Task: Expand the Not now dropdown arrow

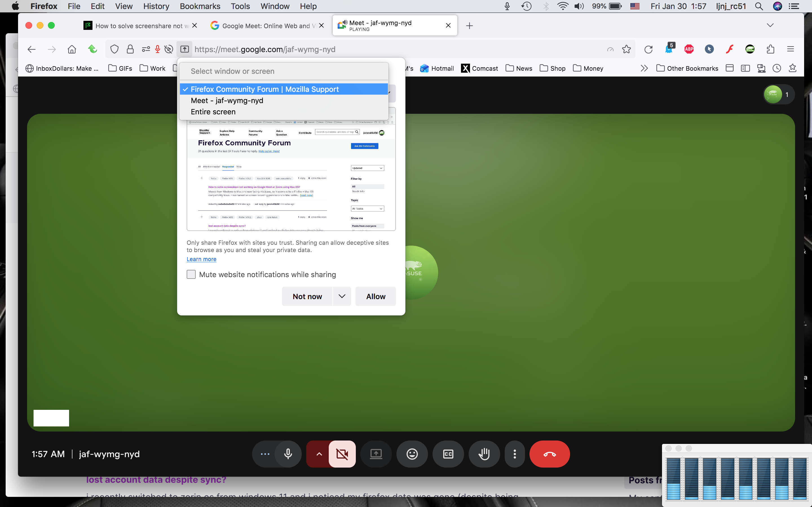Action: tap(342, 296)
